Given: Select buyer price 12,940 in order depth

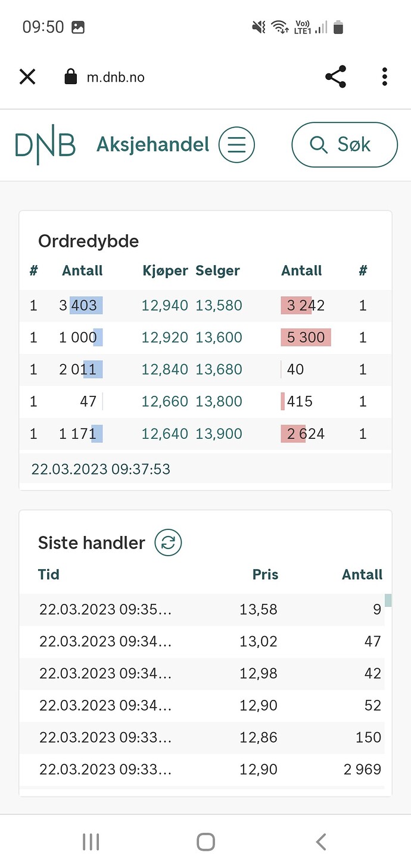Looking at the screenshot, I should [x=165, y=306].
